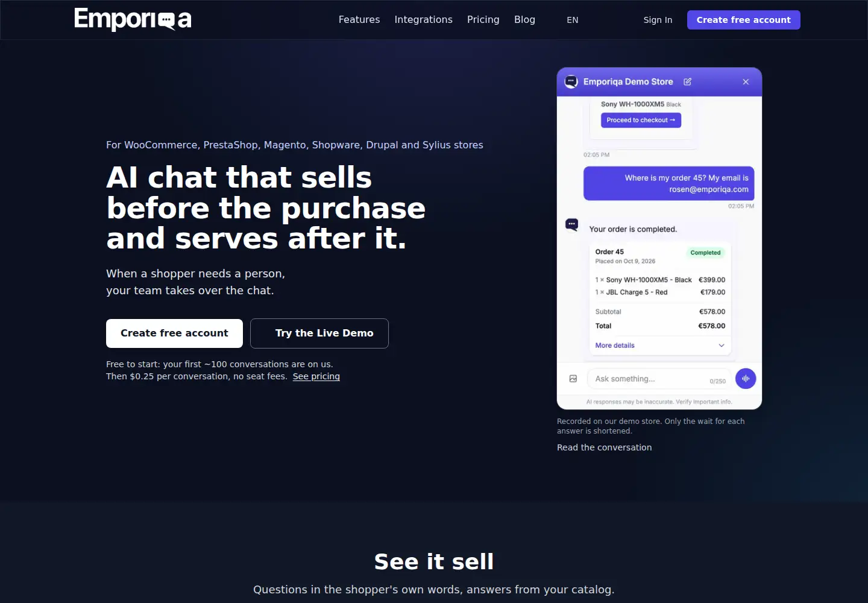Open the Blog page
The width and height of the screenshot is (868, 603).
(524, 20)
